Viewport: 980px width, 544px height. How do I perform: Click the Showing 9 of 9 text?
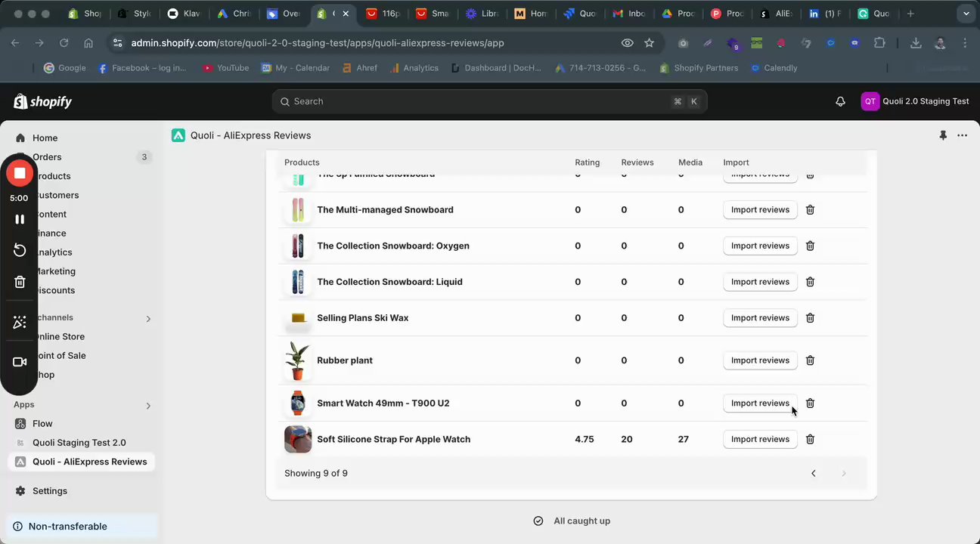(316, 474)
